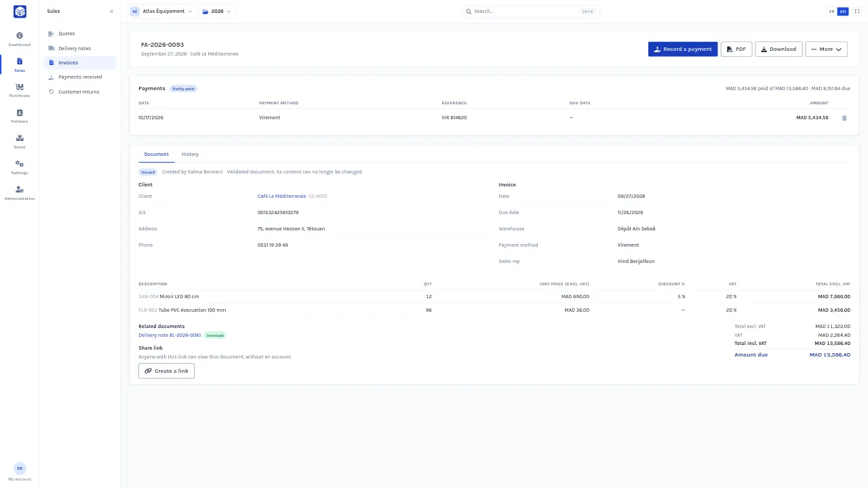This screenshot has width=868, height=488.
Task: Open client Café Le Méditerranée link
Action: pyautogui.click(x=281, y=197)
